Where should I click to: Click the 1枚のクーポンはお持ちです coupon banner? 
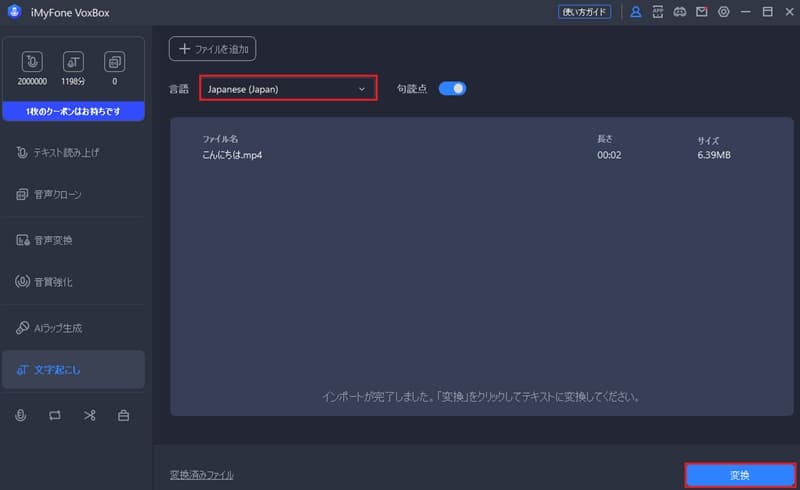pos(73,111)
